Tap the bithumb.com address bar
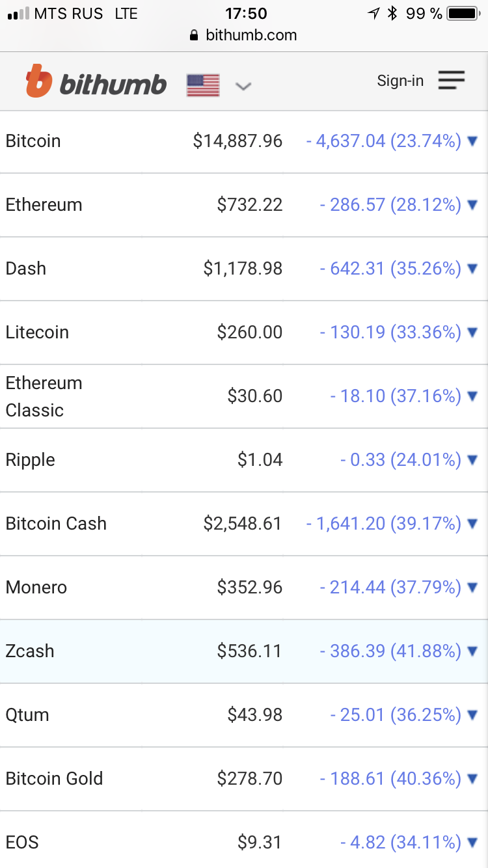488x868 pixels. tap(244, 35)
